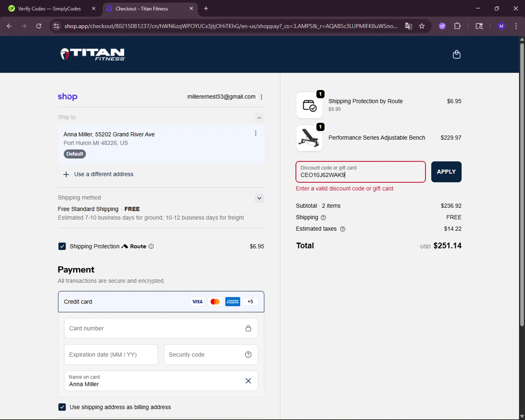
Task: Expand the Shipping method chevron
Action: point(259,198)
